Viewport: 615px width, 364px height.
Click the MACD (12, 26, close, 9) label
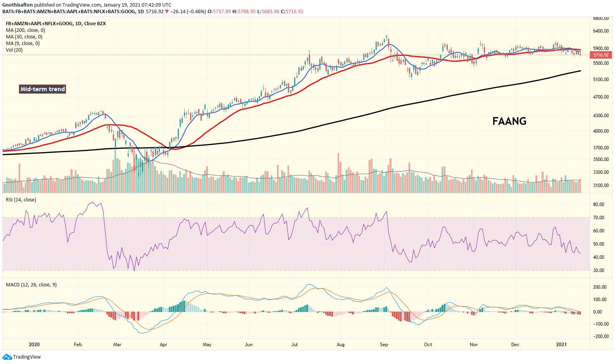tap(31, 285)
